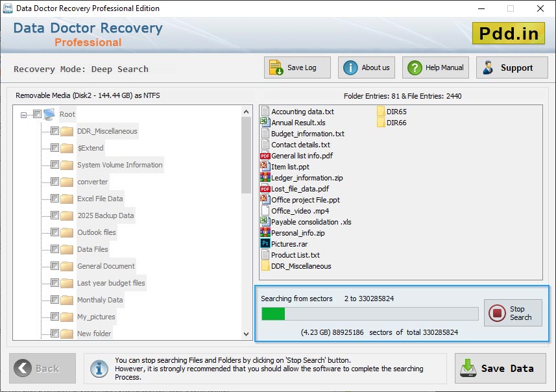The width and height of the screenshot is (556, 392).
Task: Click the Stop Search button
Action: (x=513, y=313)
